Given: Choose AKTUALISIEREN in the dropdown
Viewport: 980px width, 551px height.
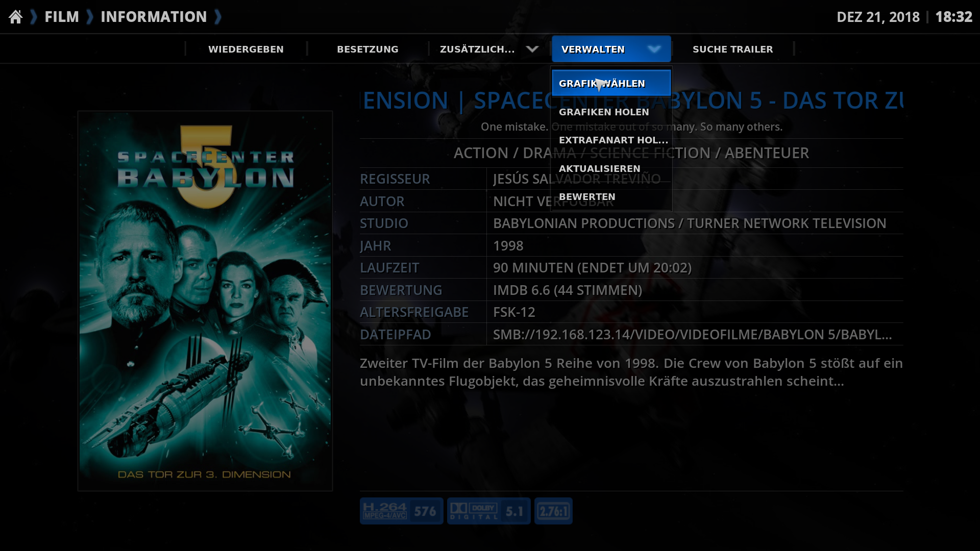Looking at the screenshot, I should point(611,168).
